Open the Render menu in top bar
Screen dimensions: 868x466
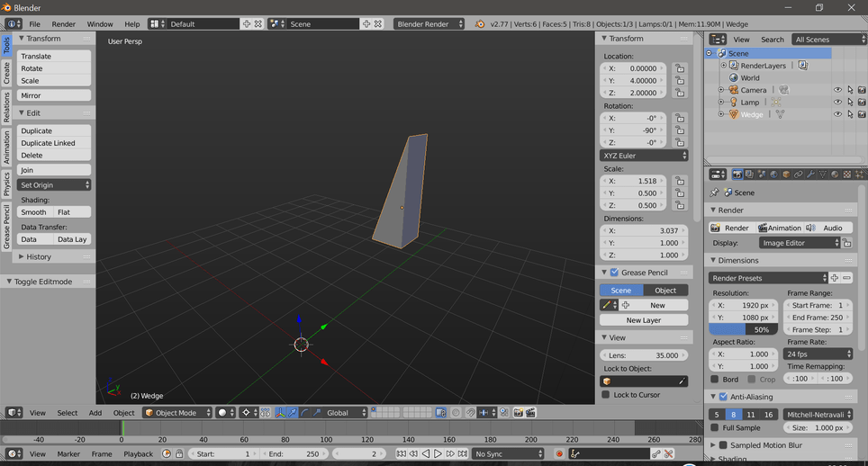click(63, 24)
